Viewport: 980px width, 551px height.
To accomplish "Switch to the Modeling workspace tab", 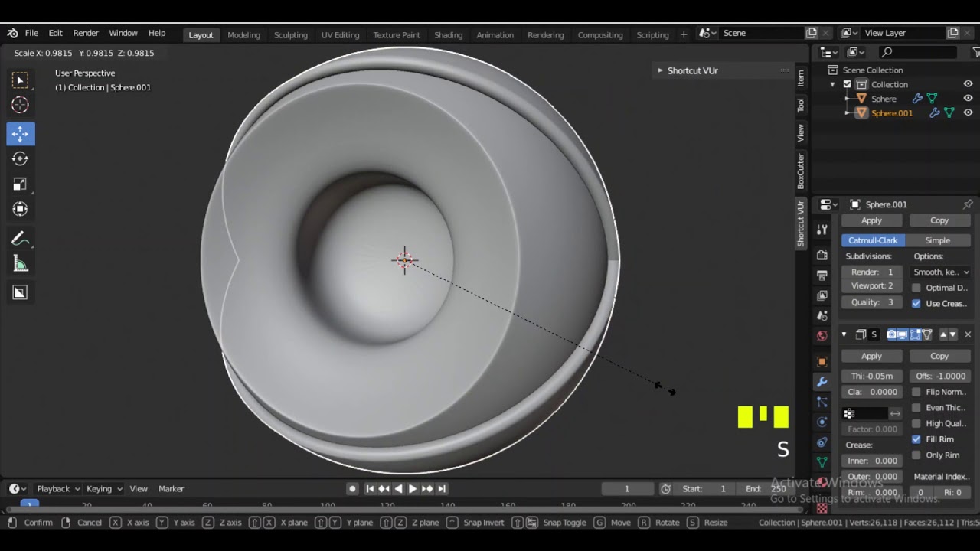I will click(243, 34).
